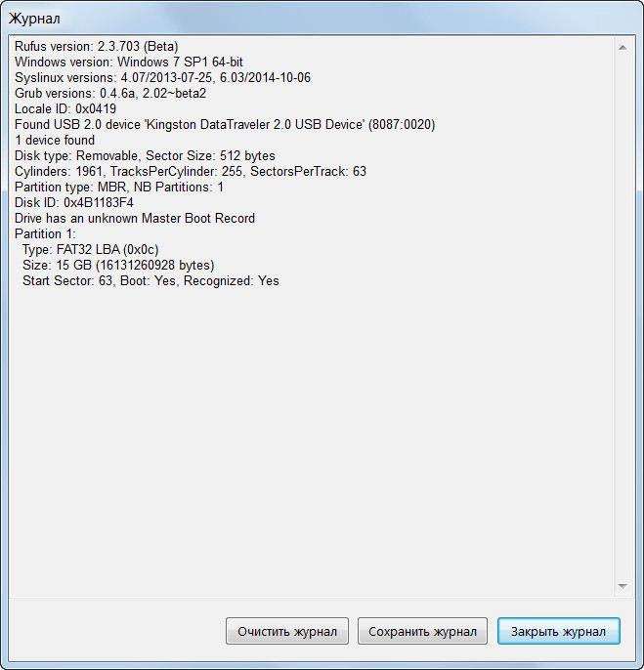Select the Partition type: MBR line
This screenshot has height=670, width=644.
pos(119,187)
